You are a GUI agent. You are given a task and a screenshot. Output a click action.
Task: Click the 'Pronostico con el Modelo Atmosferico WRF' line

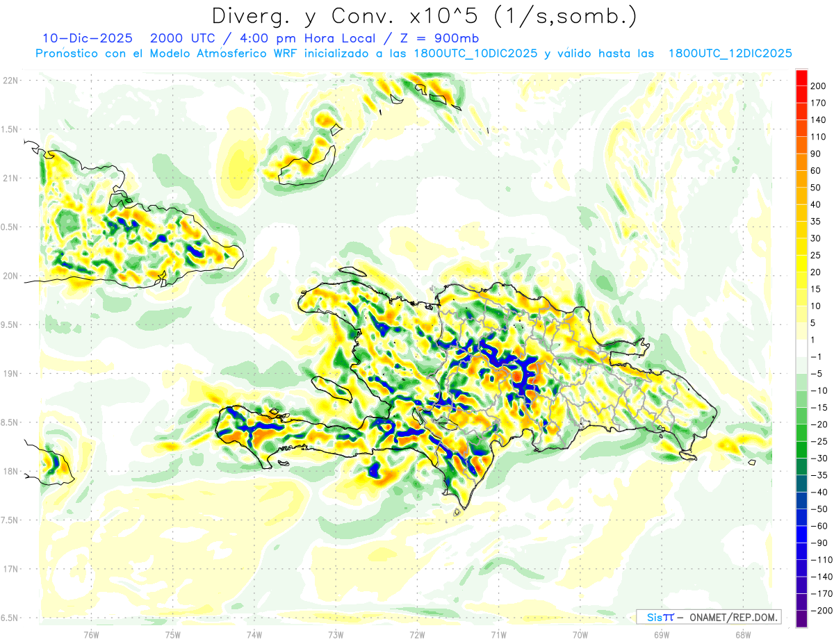click(168, 53)
